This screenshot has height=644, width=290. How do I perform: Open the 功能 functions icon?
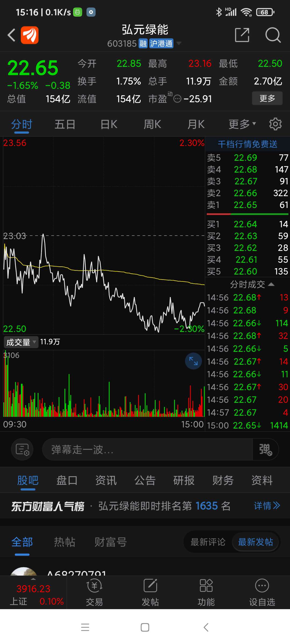coord(206,592)
